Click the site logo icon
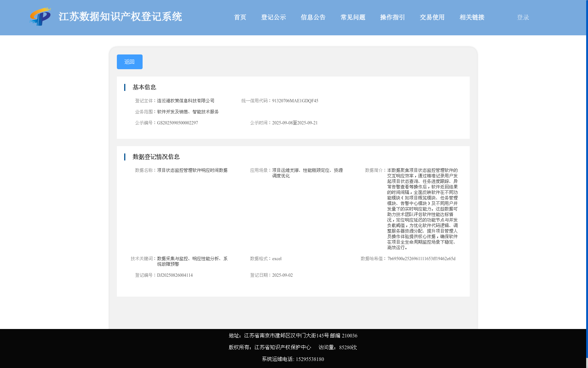This screenshot has width=588, height=368. (40, 17)
